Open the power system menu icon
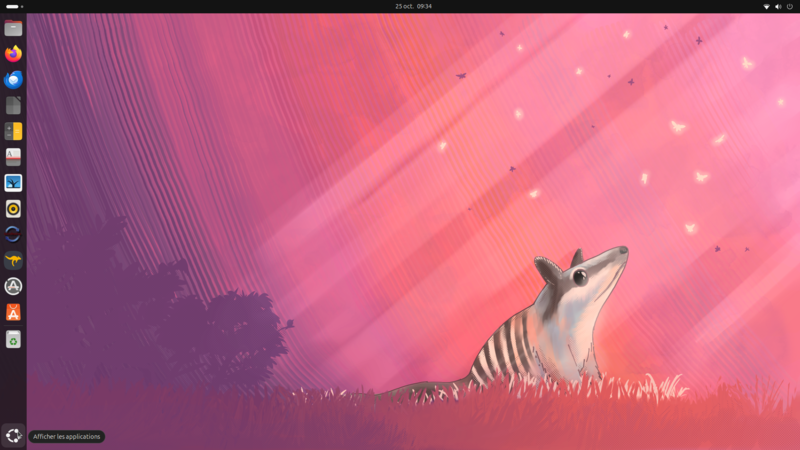Image resolution: width=800 pixels, height=450 pixels. point(790,7)
